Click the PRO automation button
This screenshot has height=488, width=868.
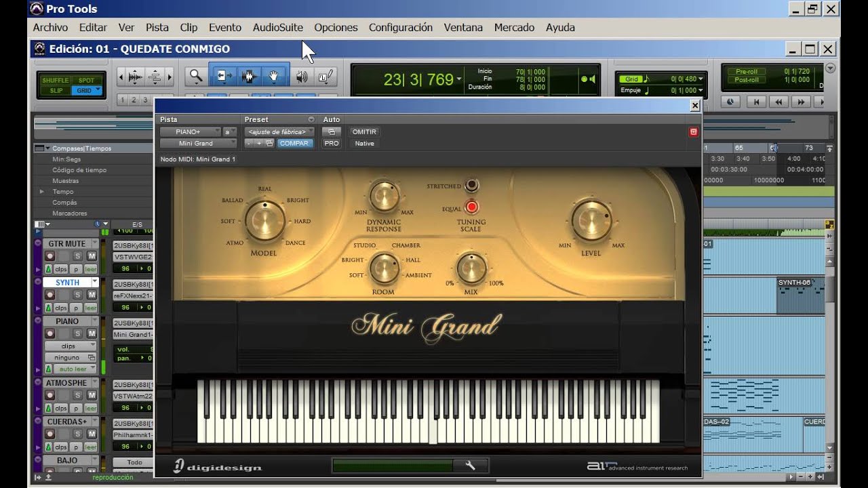(x=332, y=143)
